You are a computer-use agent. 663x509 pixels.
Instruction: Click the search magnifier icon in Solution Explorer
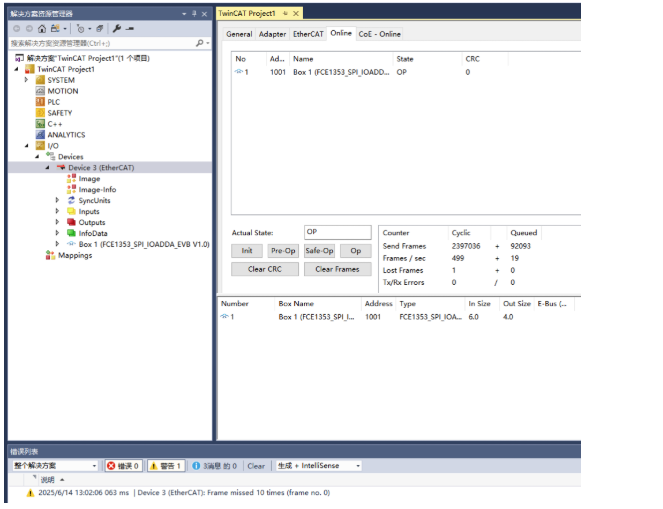(x=200, y=43)
